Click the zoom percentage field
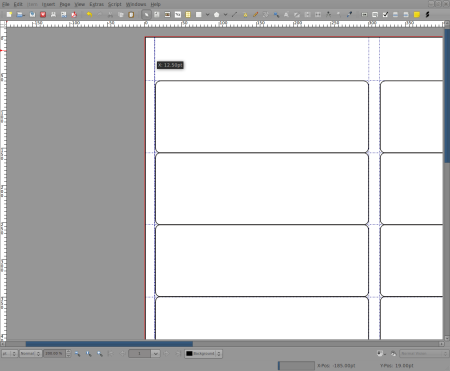 [54, 353]
